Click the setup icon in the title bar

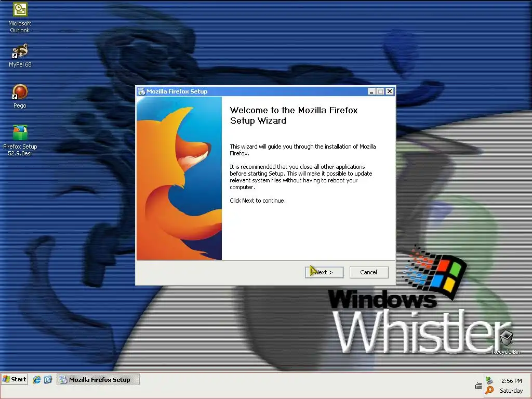coord(141,91)
